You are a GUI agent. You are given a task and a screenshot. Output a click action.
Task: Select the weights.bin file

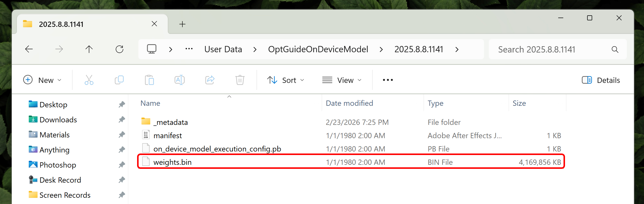point(351,162)
